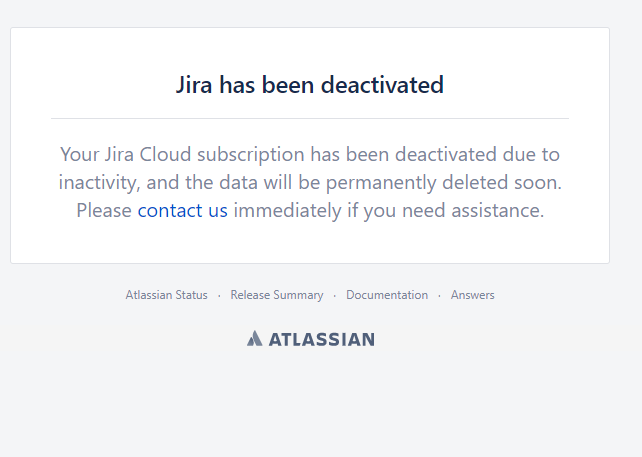Click the word "Jira" in the heading
Viewport: 642px width, 457px height.
point(194,85)
